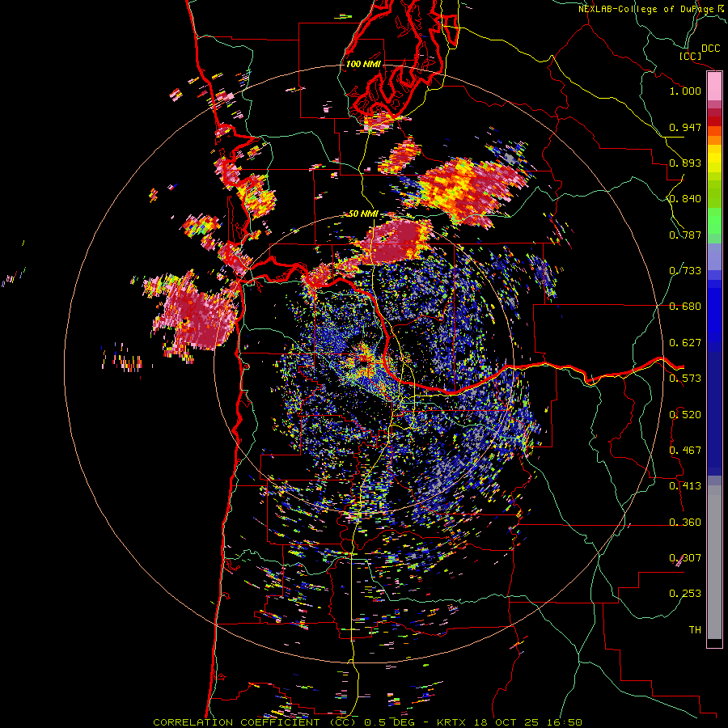Screen dimensions: 728x728
Task: Click the 0.733 scale value
Action: point(685,271)
